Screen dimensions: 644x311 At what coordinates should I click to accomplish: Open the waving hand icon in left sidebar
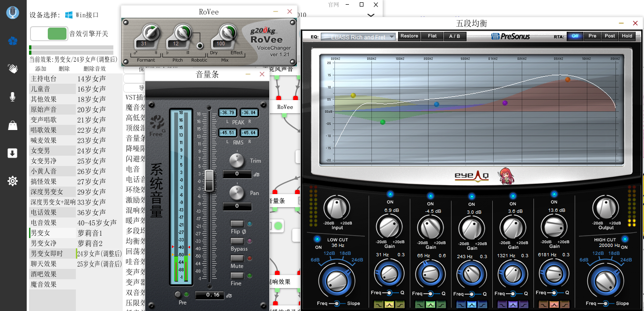pyautogui.click(x=13, y=69)
